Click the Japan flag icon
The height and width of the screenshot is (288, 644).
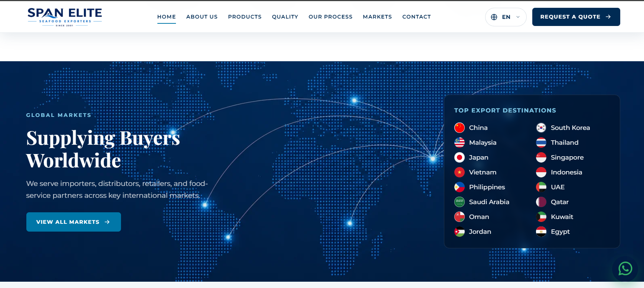tap(460, 157)
